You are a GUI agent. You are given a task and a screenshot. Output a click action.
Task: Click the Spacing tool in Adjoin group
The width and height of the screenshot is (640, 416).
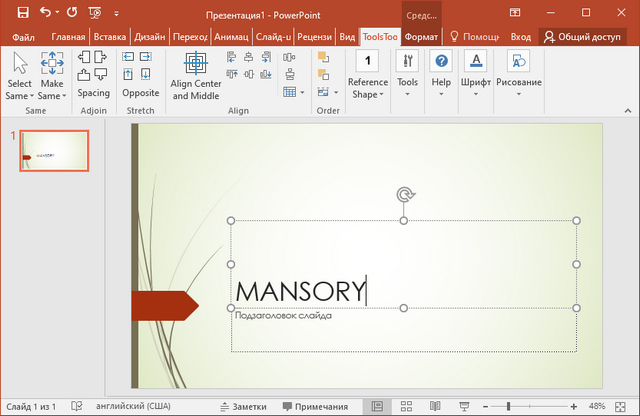click(93, 93)
